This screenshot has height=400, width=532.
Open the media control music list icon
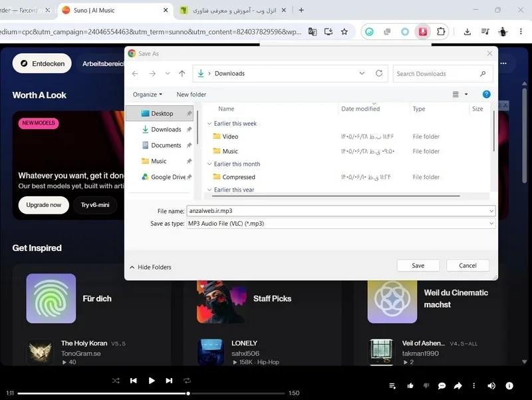(485, 31)
